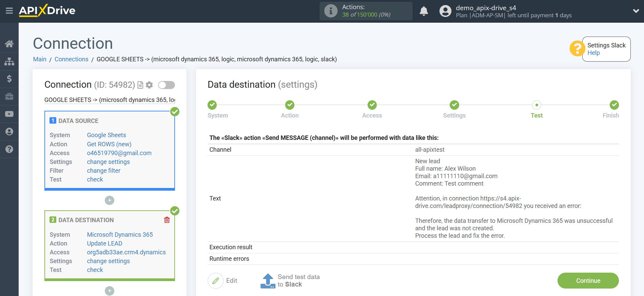Click the Edit pencil icon
The image size is (644, 296).
click(216, 281)
